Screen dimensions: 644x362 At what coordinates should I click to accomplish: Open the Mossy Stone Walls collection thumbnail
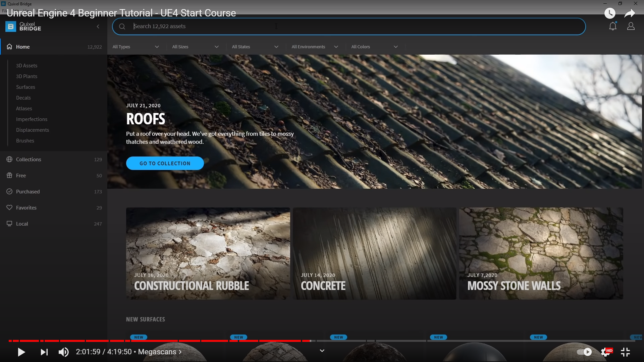pyautogui.click(x=541, y=253)
